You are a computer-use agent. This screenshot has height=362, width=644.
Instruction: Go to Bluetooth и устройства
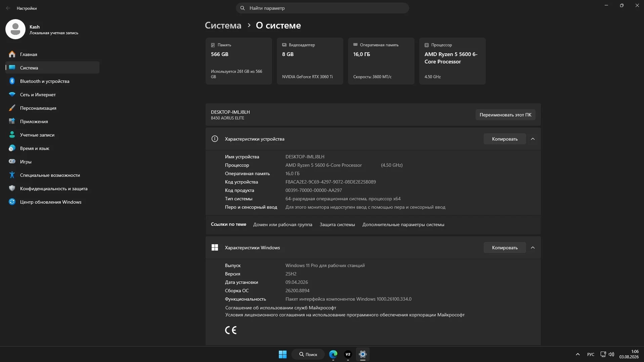coord(52,81)
